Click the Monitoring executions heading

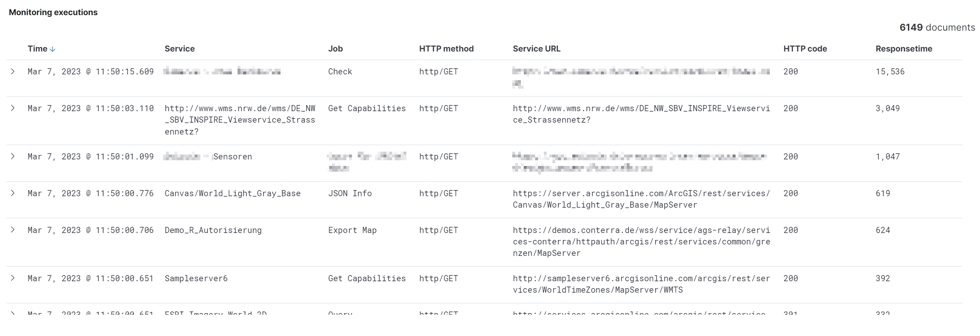tap(53, 12)
